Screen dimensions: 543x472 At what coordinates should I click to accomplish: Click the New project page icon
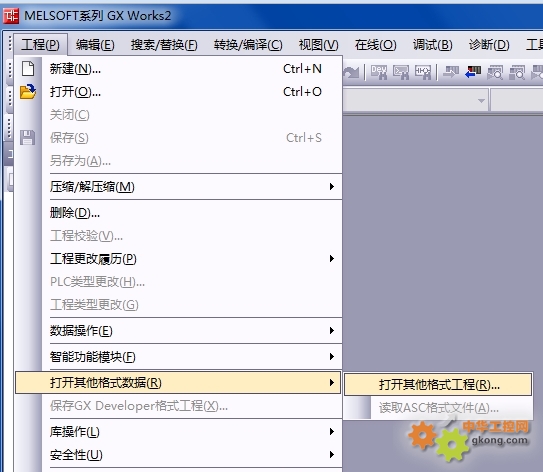[28, 69]
